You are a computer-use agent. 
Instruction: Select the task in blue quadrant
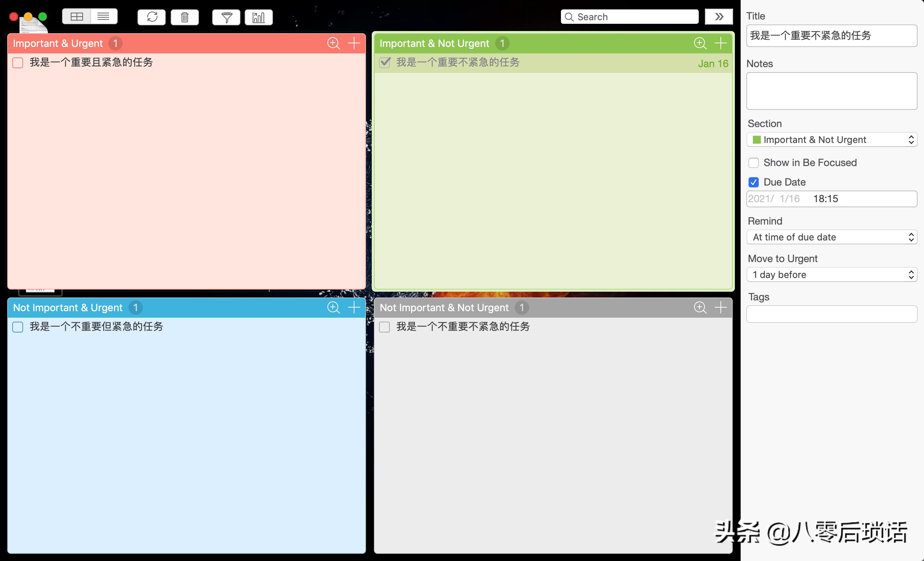pyautogui.click(x=96, y=327)
